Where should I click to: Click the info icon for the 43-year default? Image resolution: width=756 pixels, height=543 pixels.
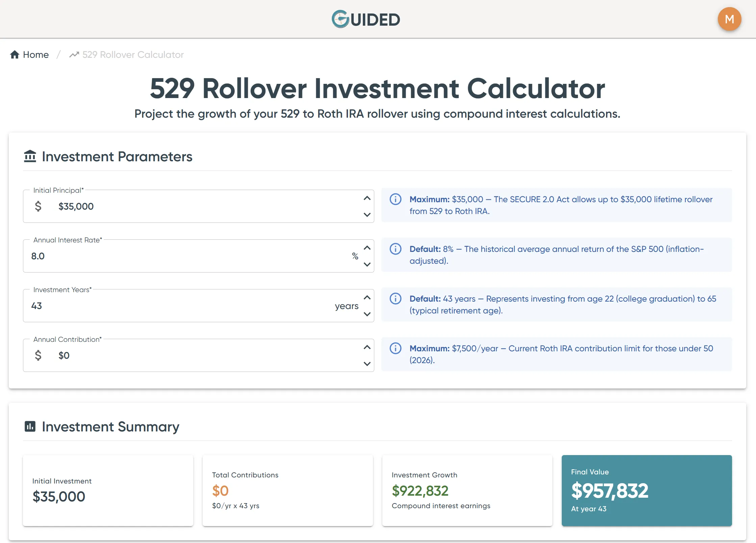point(396,299)
